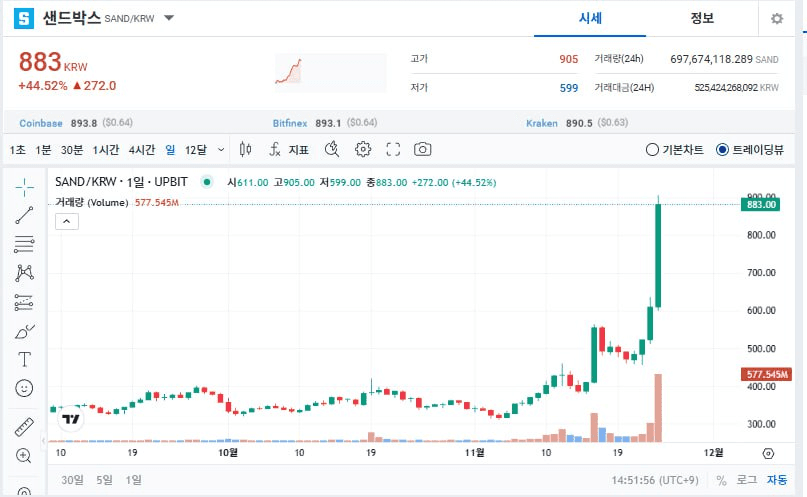
Task: Expand the time interval dropdown chevron
Action: pos(221,150)
